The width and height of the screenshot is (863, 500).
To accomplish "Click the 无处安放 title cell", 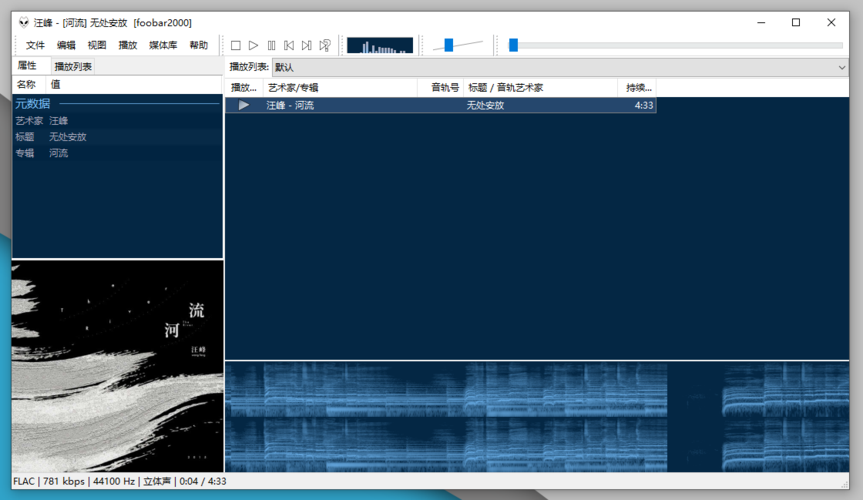I will pos(485,105).
